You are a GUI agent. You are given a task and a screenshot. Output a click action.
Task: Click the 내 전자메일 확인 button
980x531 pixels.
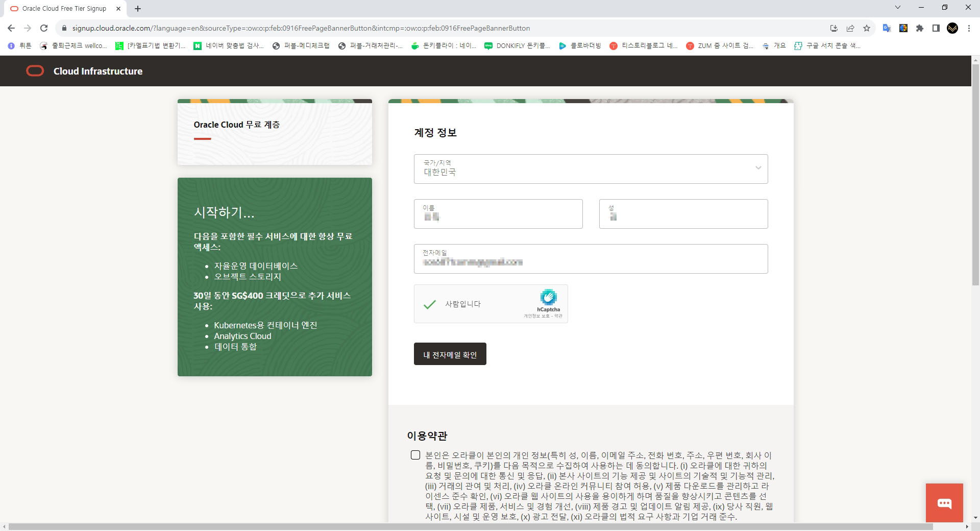[x=450, y=354]
